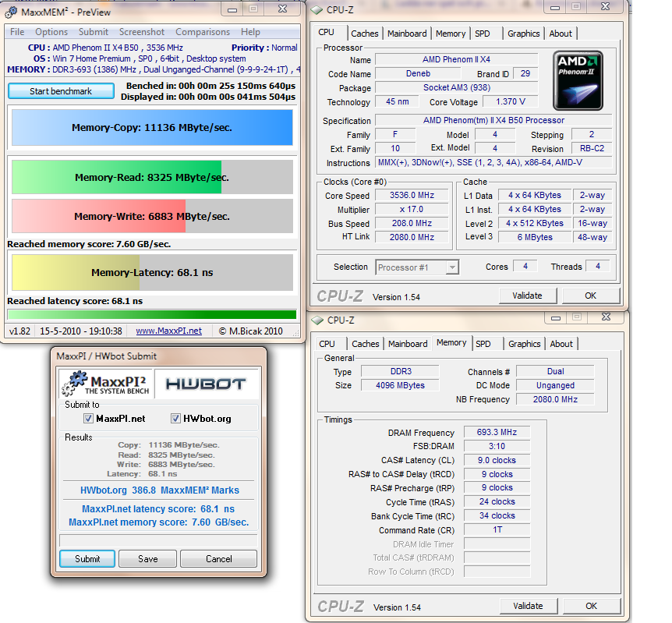Click the MaxxPI2 system bench logo
672x623 pixels.
pyautogui.click(x=106, y=384)
